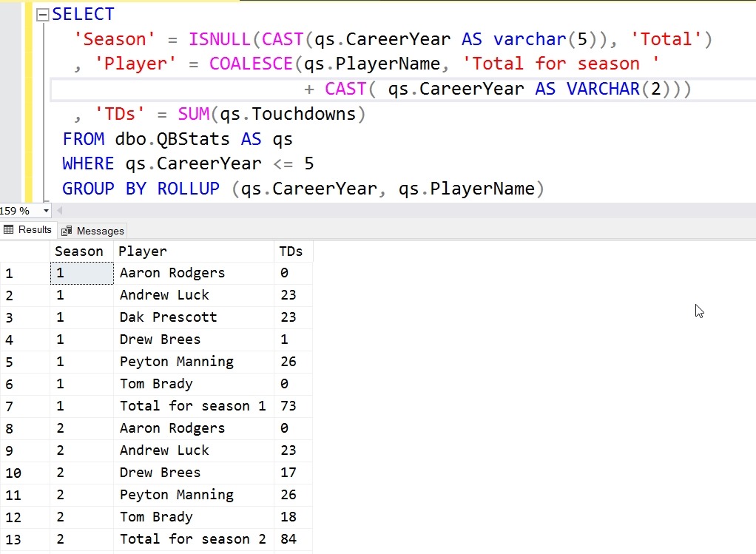Collapse the SELECT statement code block
756x554 pixels.
(x=41, y=15)
